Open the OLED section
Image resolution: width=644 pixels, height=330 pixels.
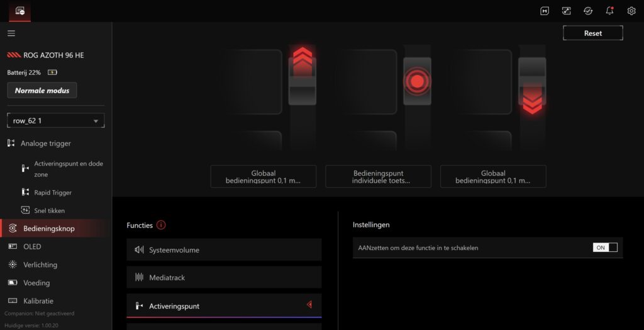point(32,246)
